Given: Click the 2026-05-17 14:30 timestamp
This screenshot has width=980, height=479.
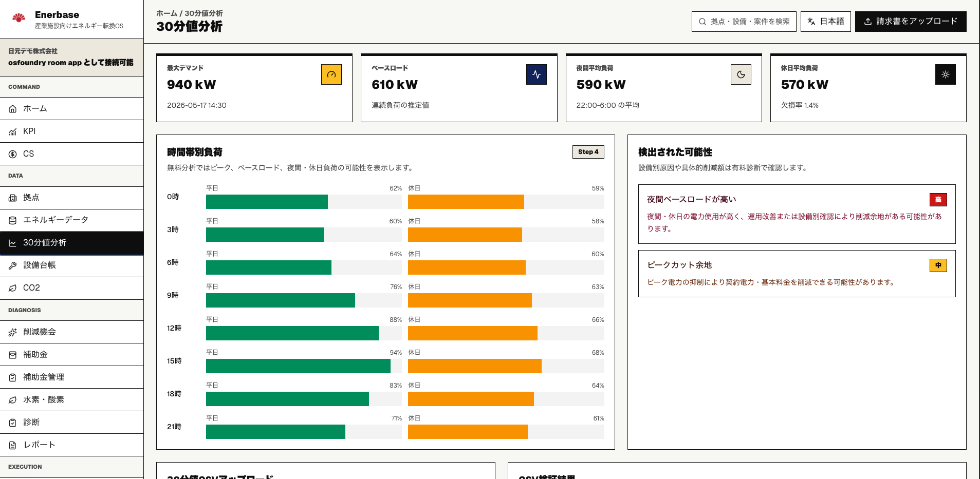Looking at the screenshot, I should coord(197,105).
